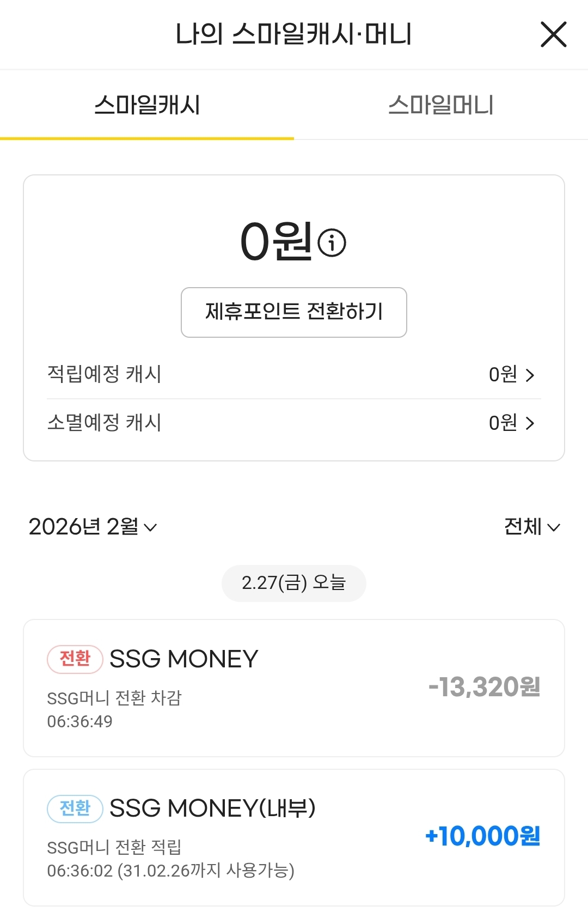Open the SSG MONEY(내부) +10,000원 transaction card
This screenshot has width=588, height=912.
click(294, 837)
